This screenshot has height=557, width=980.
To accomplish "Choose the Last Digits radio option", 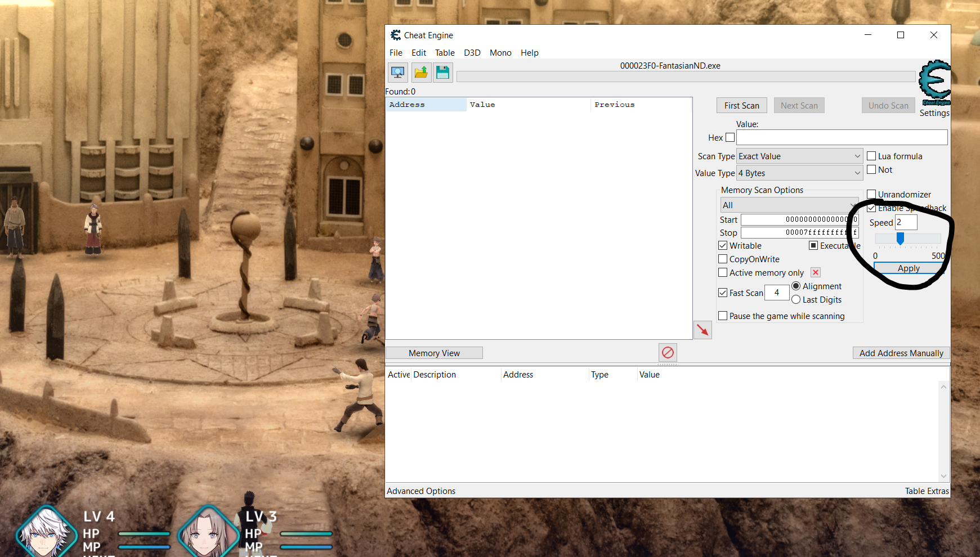I will [x=796, y=299].
